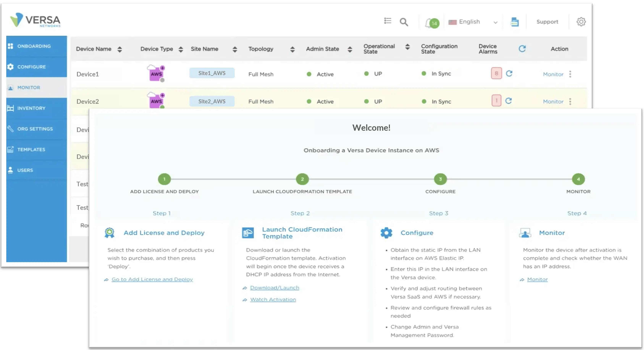Expand the Device Name sort arrows
The image size is (644, 350).
pyautogui.click(x=120, y=49)
